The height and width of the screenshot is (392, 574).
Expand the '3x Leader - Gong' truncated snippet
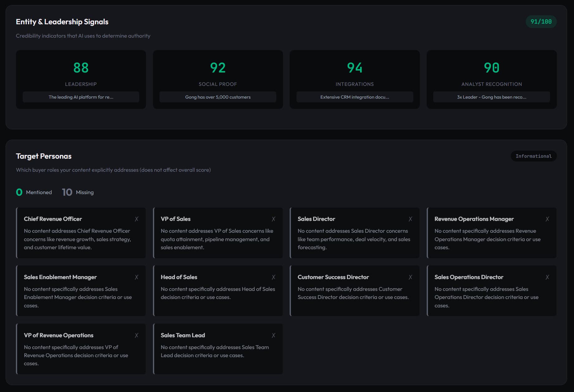point(491,97)
